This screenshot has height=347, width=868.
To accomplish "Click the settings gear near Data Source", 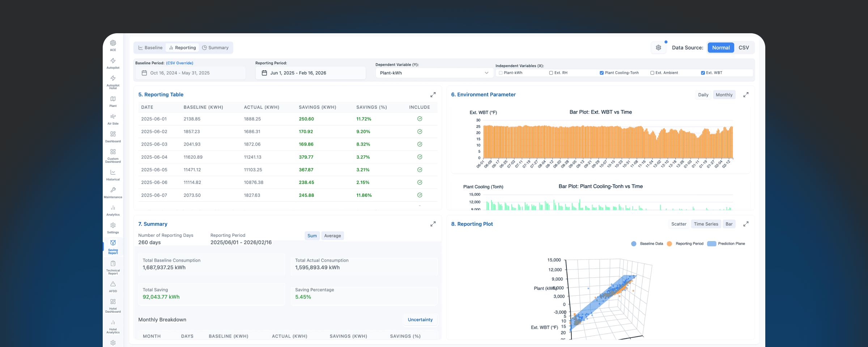I will coord(658,48).
